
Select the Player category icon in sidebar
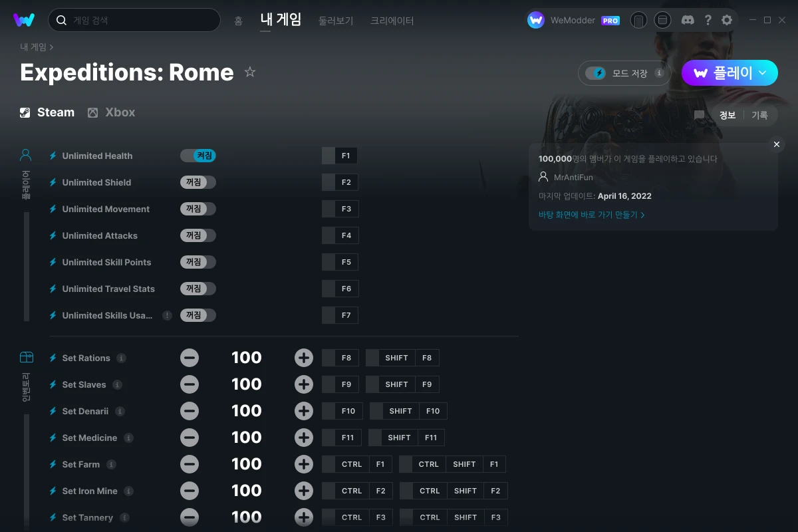tap(26, 155)
